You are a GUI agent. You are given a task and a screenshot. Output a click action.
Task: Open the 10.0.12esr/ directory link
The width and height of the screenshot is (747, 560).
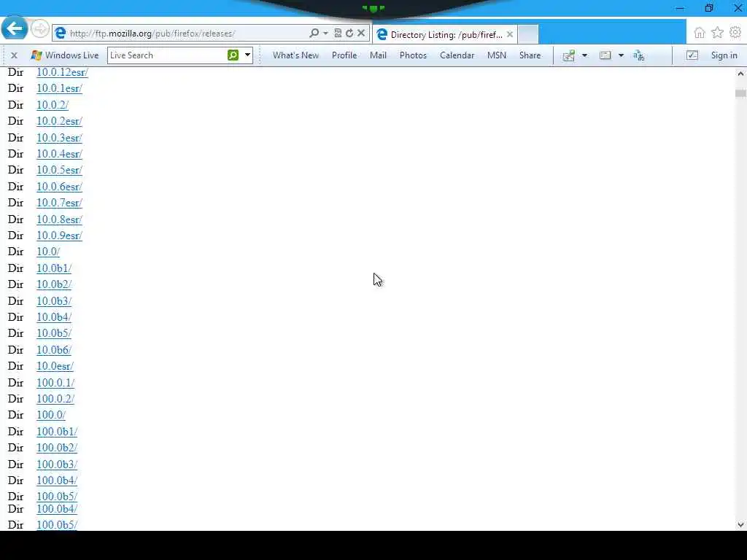tap(62, 72)
